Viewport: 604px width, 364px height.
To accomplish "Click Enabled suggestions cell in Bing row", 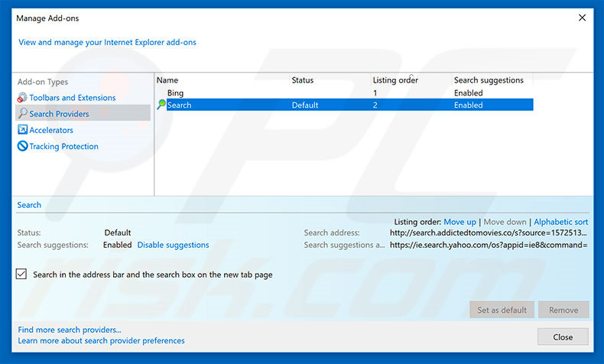I will 468,93.
